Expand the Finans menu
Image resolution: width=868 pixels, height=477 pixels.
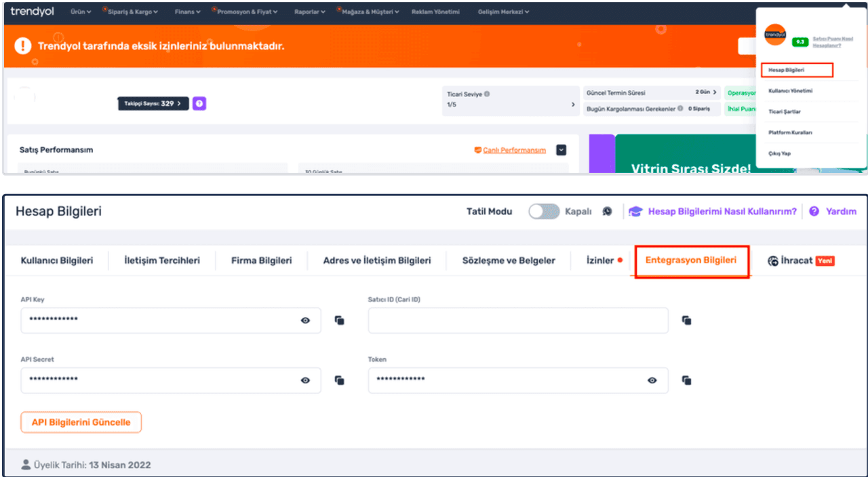188,12
